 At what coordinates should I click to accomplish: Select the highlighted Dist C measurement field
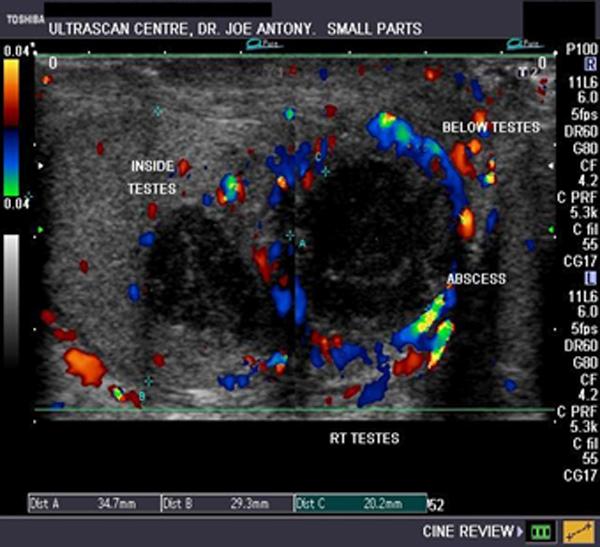pyautogui.click(x=359, y=502)
